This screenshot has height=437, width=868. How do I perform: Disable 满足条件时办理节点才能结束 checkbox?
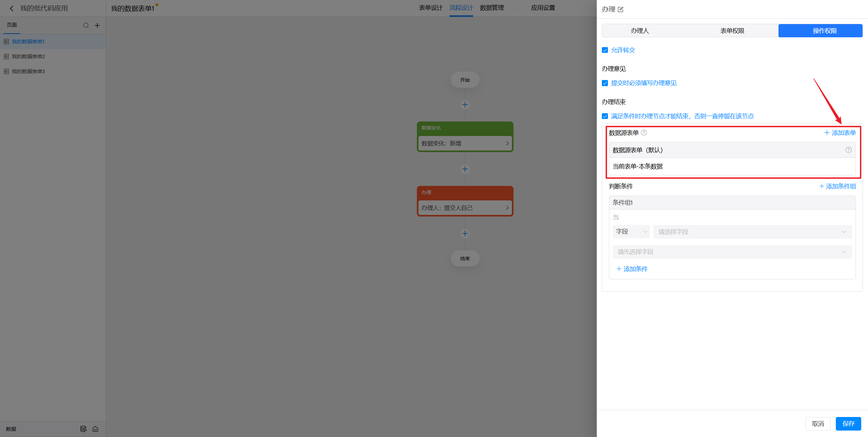point(605,116)
